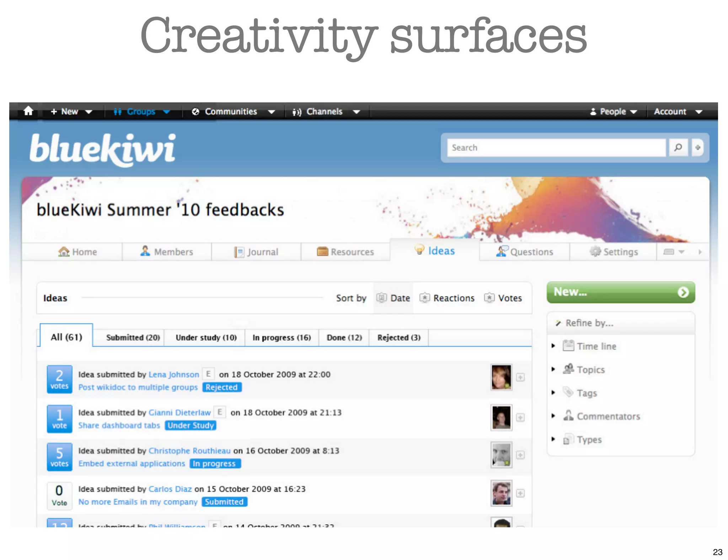Viewport: 728px width, 560px height.
Task: Open Gianni Dieterlaw's profile link
Action: coord(180,412)
